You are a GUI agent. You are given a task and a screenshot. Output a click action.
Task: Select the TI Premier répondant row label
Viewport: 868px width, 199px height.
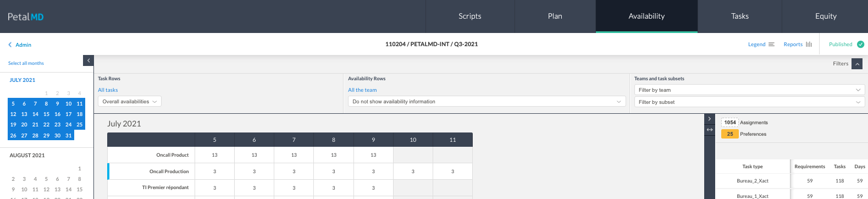pos(165,187)
